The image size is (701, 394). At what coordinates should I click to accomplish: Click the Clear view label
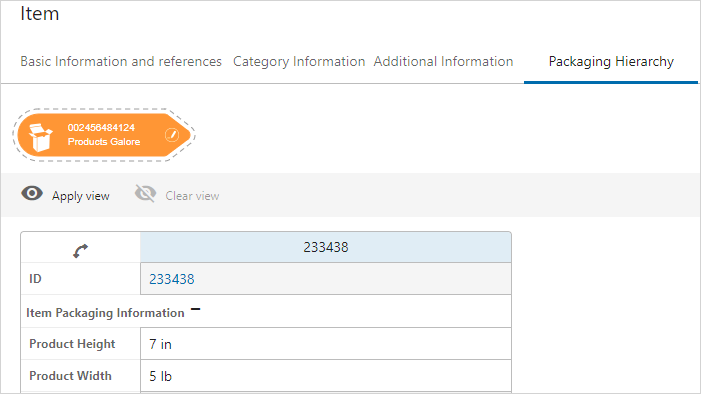[x=192, y=196]
